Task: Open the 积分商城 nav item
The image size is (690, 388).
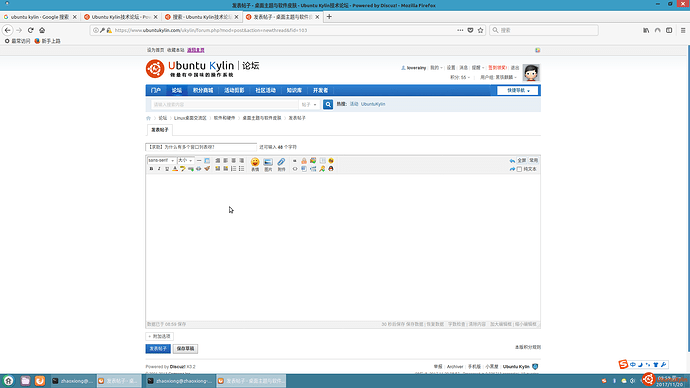Action: pyautogui.click(x=203, y=90)
